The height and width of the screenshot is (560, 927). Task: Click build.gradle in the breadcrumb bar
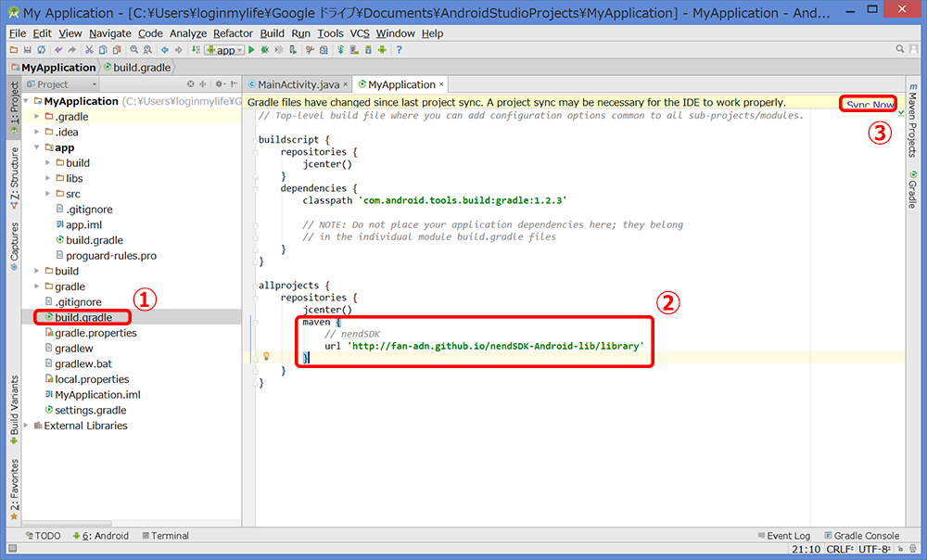[137, 68]
